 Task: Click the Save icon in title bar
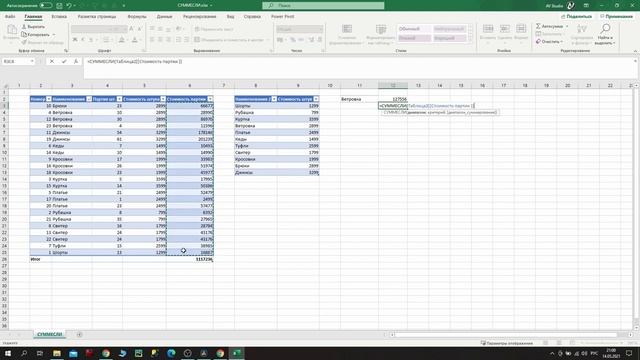click(x=60, y=5)
